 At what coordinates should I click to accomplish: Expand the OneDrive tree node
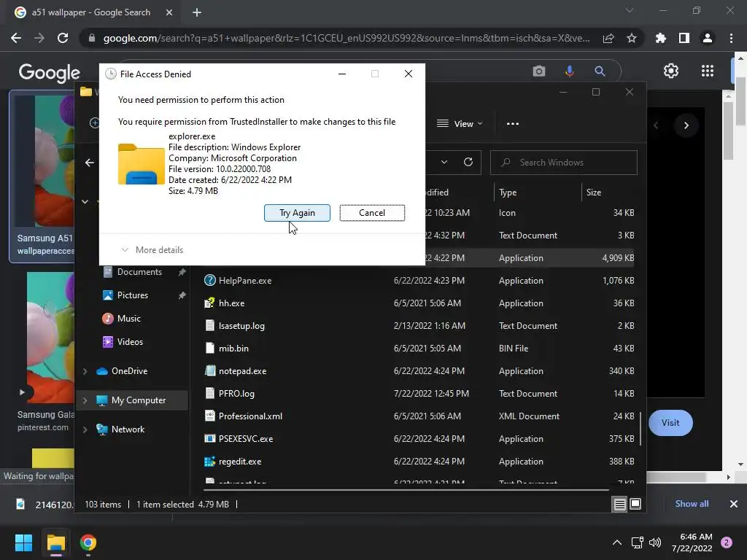point(85,371)
